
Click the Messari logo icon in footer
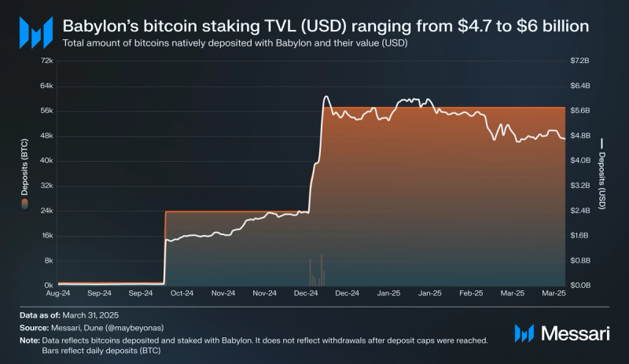[524, 333]
